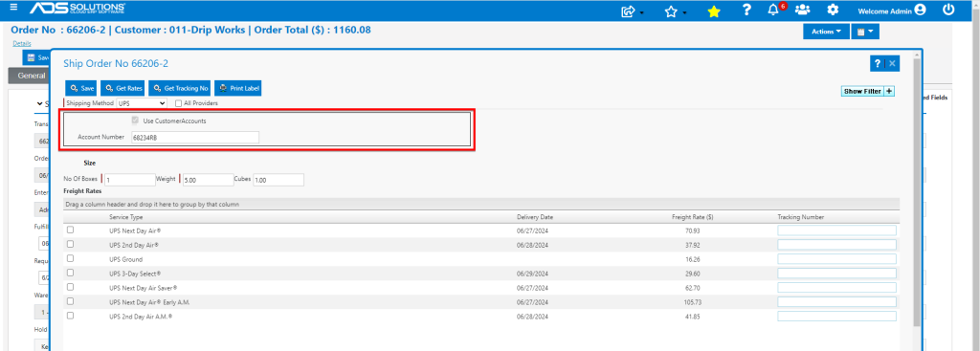Sort by Tracking Number column header
Viewport: 980px width, 351px height.
tap(801, 217)
